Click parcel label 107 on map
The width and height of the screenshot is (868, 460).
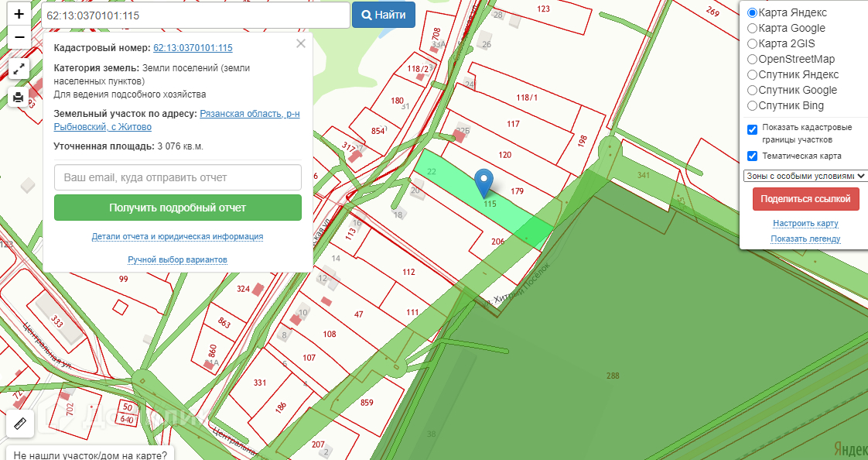click(309, 358)
